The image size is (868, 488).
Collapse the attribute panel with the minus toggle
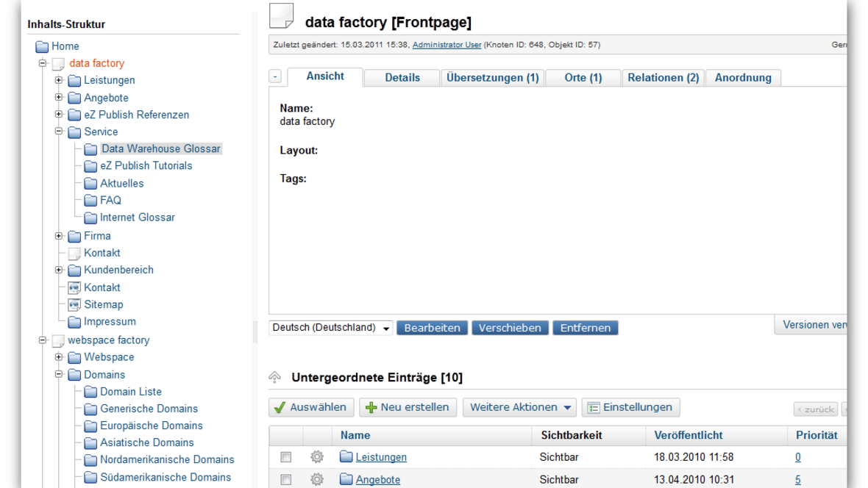pyautogui.click(x=275, y=76)
